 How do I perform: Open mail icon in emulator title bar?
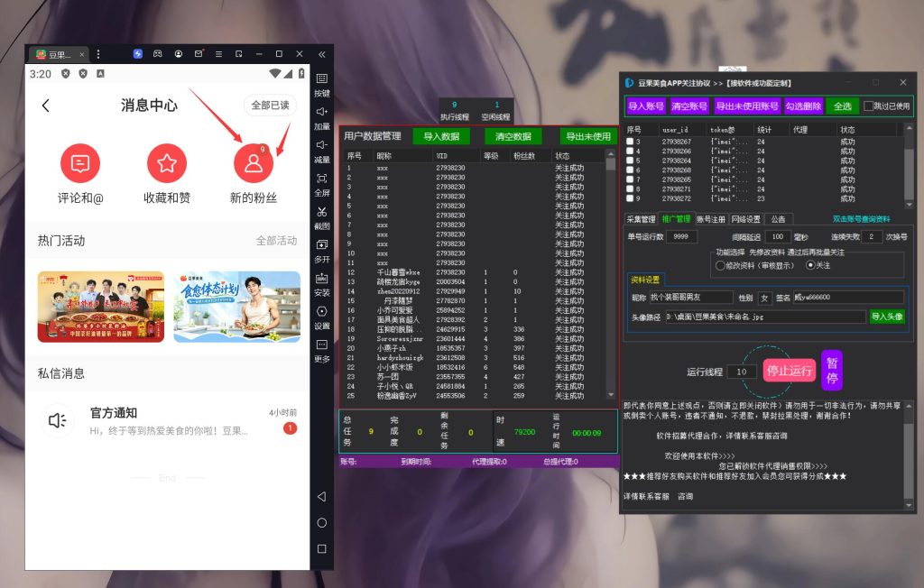[x=199, y=53]
